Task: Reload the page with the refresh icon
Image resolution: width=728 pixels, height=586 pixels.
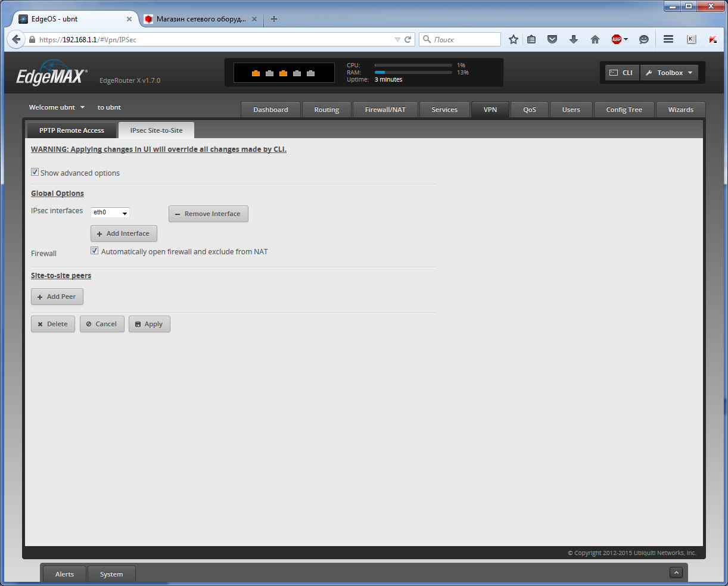Action: pyautogui.click(x=408, y=39)
